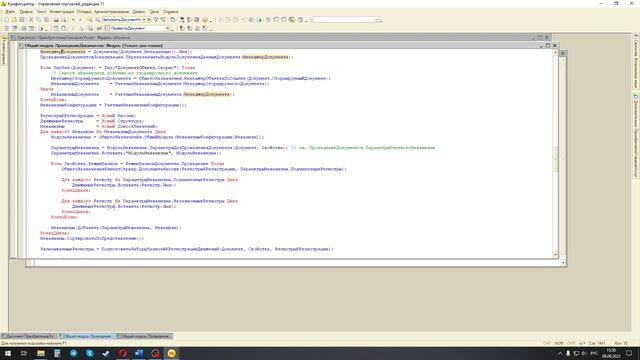Open the Файл menu
This screenshot has width=640, height=360.
[10, 12]
